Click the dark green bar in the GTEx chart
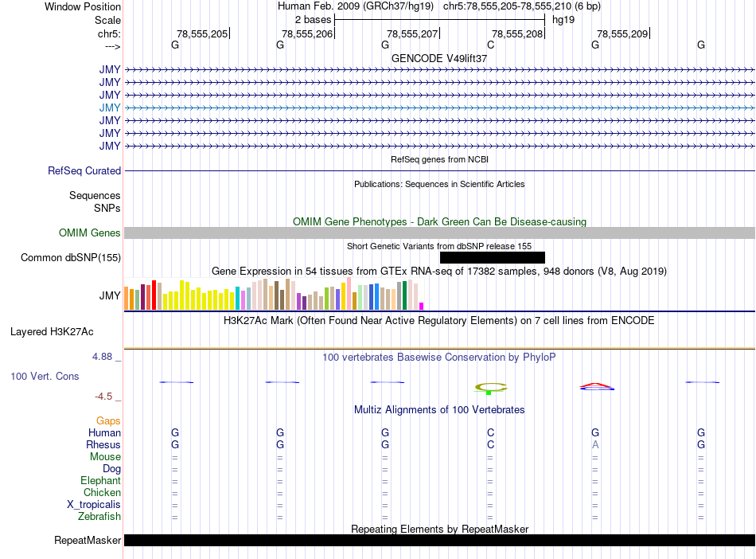Image resolution: width=756 pixels, height=559 pixels. (404, 295)
